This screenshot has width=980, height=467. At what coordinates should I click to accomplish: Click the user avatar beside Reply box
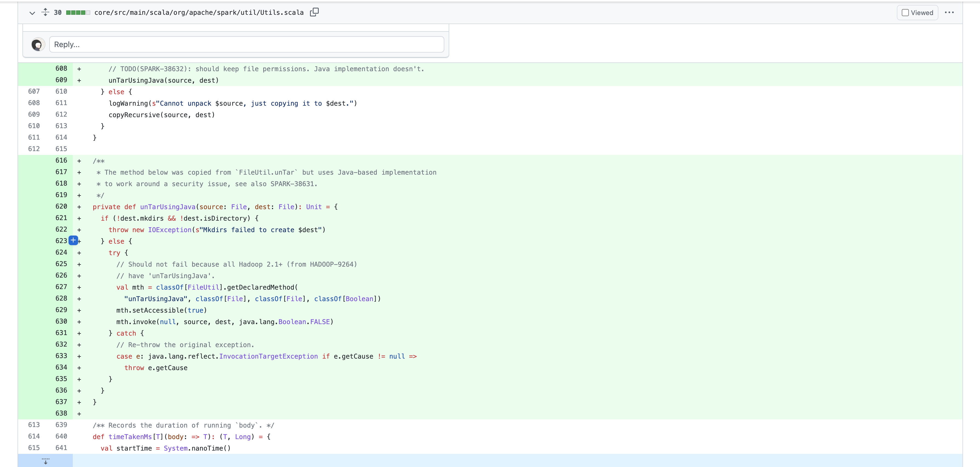pos(38,45)
